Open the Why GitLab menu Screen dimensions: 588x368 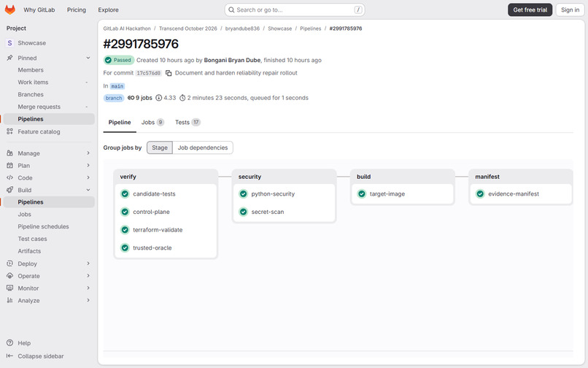pos(39,9)
